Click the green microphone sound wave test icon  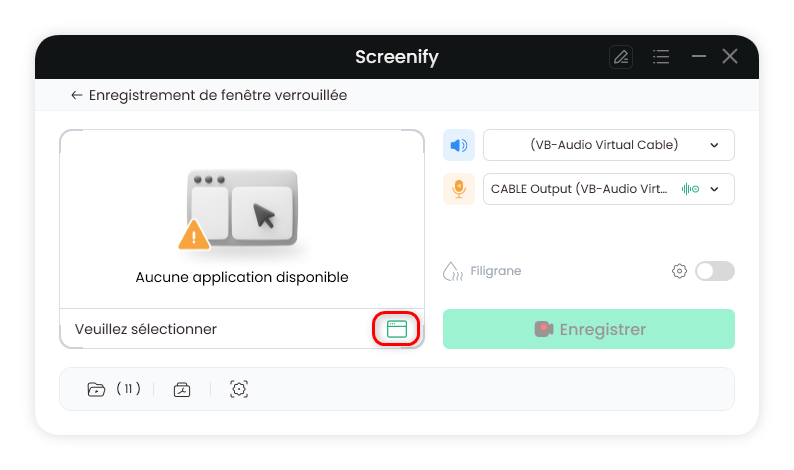[x=690, y=189]
